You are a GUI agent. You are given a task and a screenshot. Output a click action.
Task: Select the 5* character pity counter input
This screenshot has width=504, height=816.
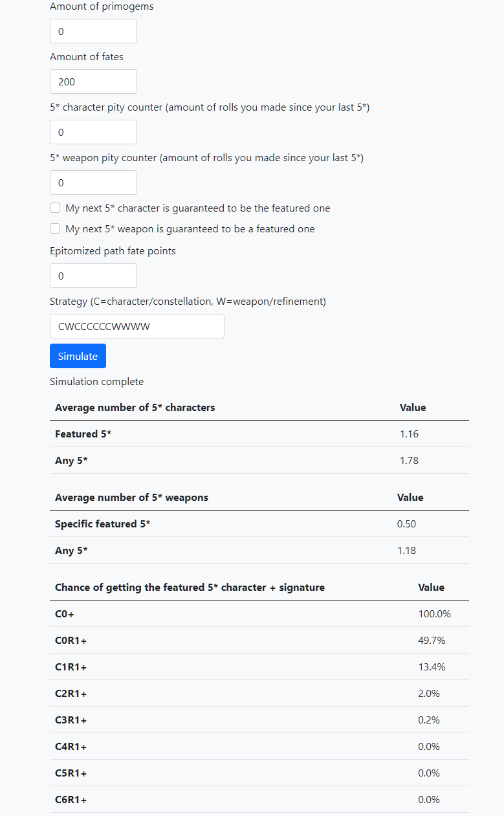coord(93,132)
